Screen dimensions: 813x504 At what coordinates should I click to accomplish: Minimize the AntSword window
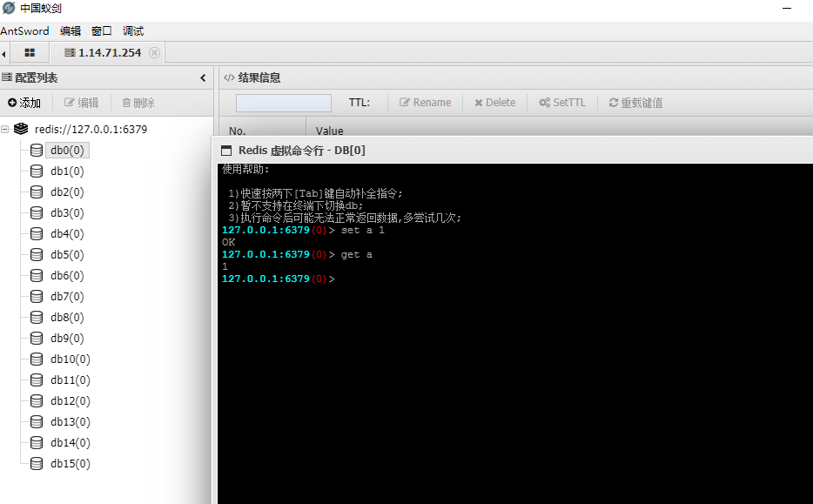click(x=787, y=9)
